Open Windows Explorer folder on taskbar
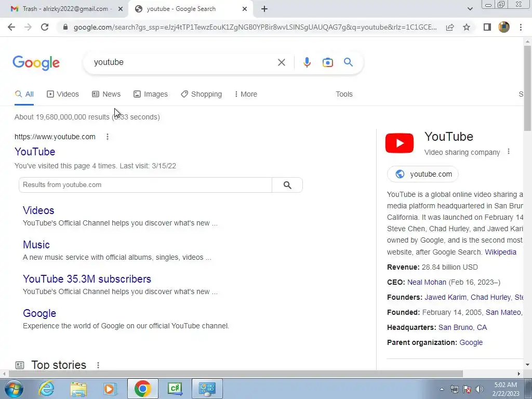Screen dimensions: 532x399 click(x=78, y=389)
